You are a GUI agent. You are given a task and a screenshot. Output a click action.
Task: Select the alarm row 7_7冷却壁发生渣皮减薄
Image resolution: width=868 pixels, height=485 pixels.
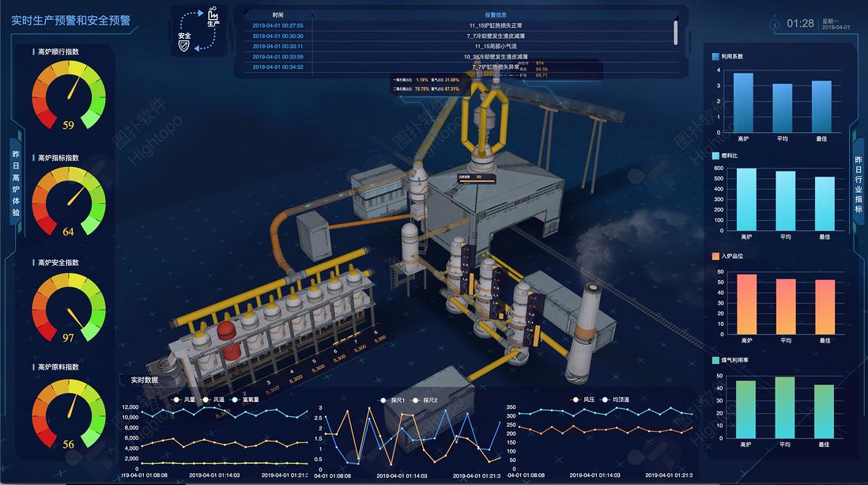(x=496, y=36)
